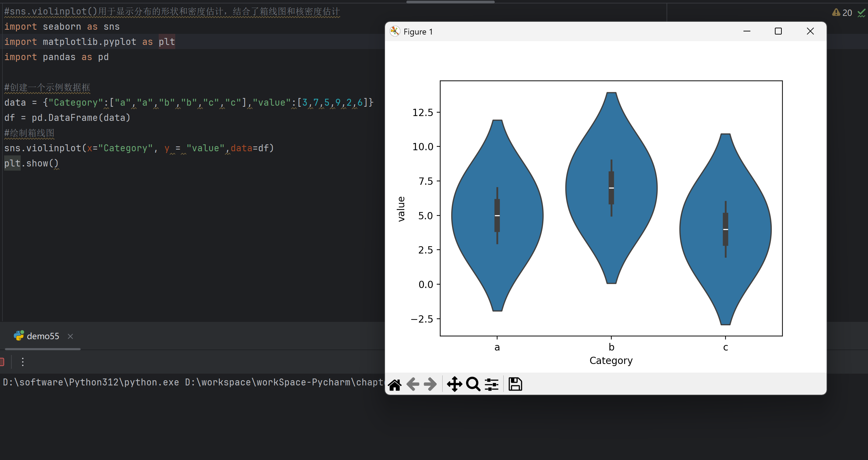The height and width of the screenshot is (460, 868).
Task: Select the Pan axes tool
Action: coord(454,384)
